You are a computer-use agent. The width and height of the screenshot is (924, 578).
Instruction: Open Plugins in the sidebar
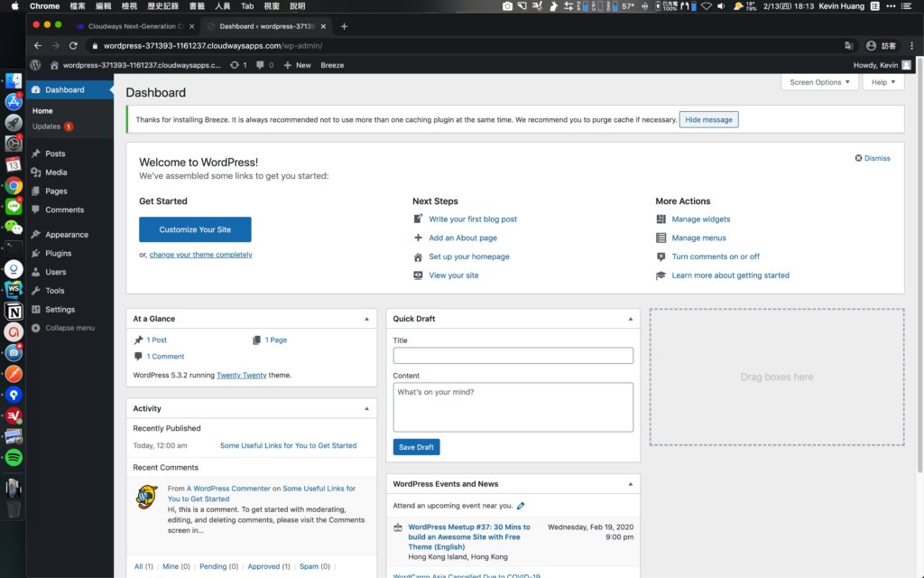point(58,253)
